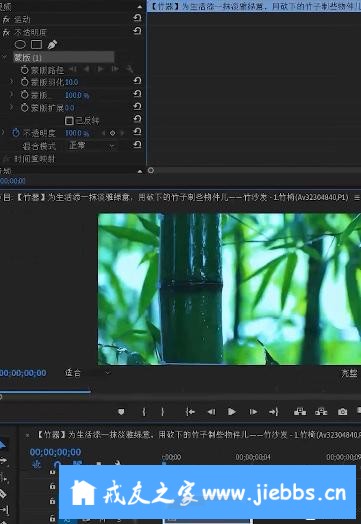Screen dimensions: 361x524
Task: Select the ellipse mask tool under Opacity
Action: (x=20, y=44)
